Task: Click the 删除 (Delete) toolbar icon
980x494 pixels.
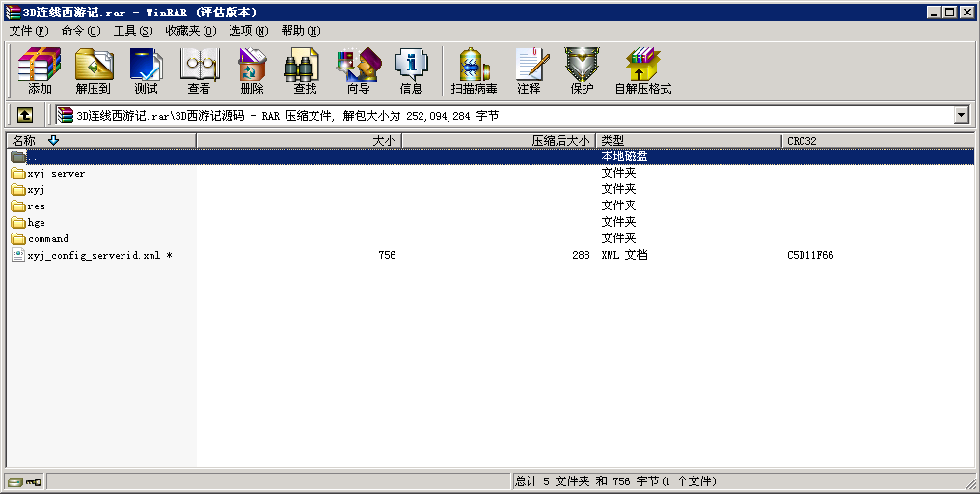Action: (x=252, y=70)
